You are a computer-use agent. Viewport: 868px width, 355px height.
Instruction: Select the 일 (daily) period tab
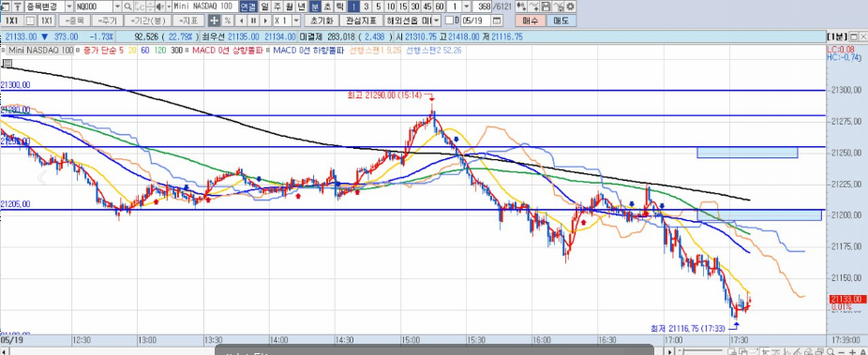[264, 7]
